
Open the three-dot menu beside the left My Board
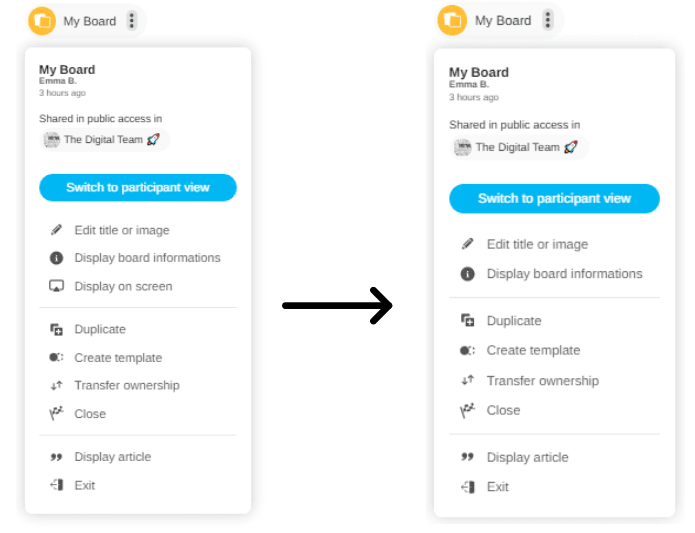[x=132, y=21]
